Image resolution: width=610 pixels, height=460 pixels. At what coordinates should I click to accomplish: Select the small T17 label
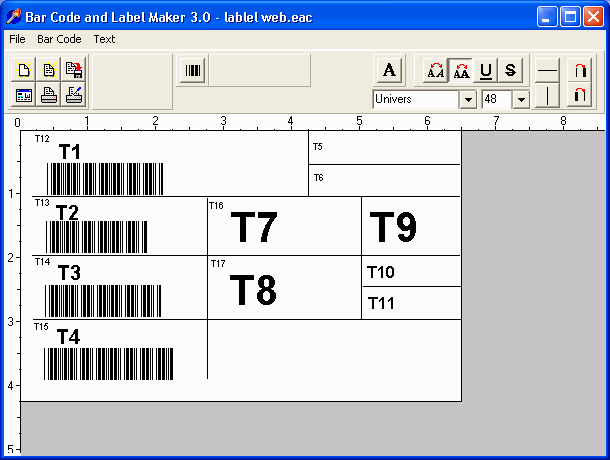tap(218, 264)
